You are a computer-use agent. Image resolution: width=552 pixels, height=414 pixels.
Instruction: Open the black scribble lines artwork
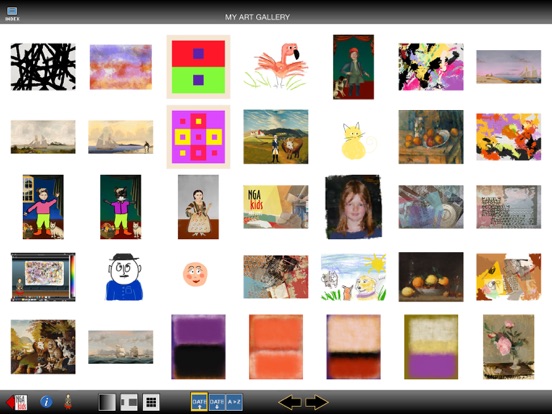(x=43, y=67)
